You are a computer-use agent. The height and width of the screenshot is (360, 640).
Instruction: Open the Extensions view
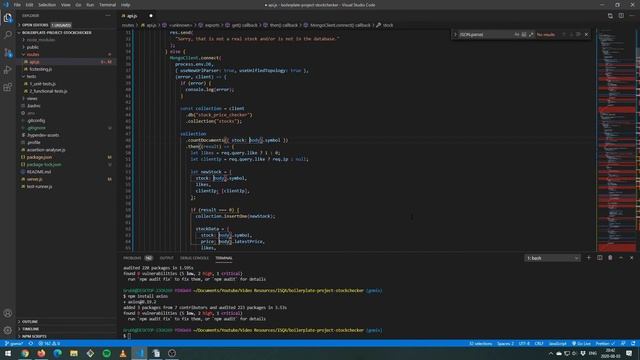pyautogui.click(x=8, y=87)
